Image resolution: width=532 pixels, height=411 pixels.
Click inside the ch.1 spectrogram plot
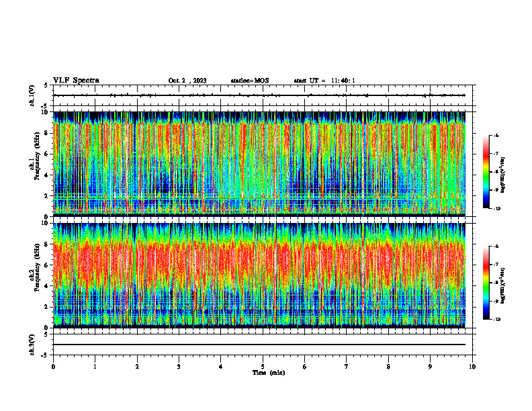[x=259, y=164]
